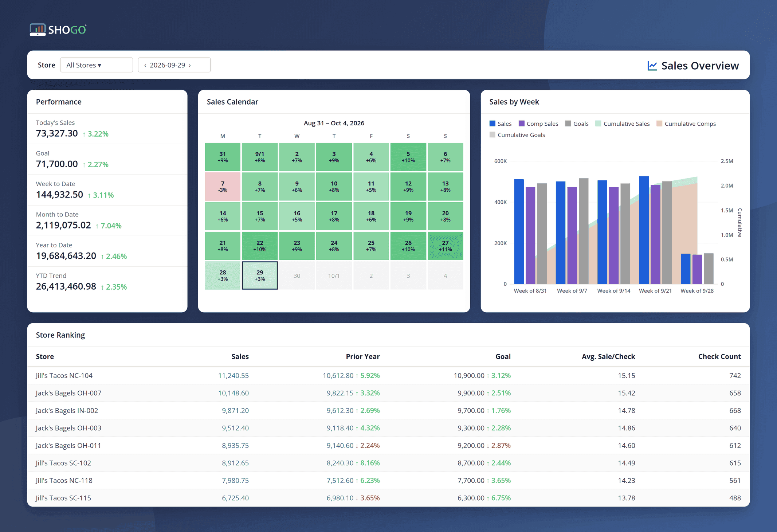Click Month to Date value 2,119,075.02

click(63, 225)
